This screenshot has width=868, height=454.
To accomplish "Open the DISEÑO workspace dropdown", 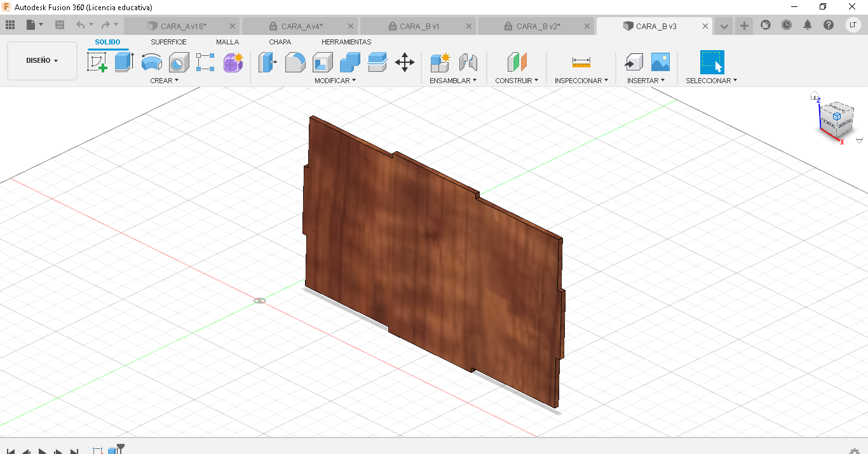I will (42, 61).
